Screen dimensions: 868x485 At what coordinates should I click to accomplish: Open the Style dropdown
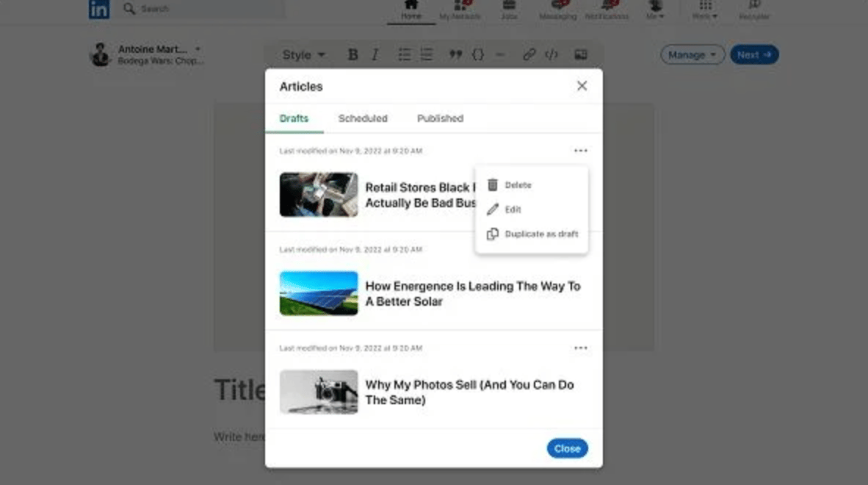point(303,55)
